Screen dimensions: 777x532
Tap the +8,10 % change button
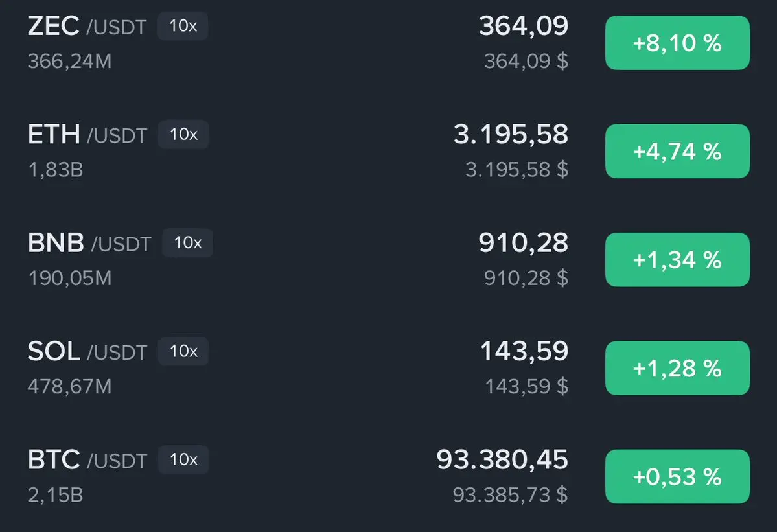pyautogui.click(x=677, y=43)
